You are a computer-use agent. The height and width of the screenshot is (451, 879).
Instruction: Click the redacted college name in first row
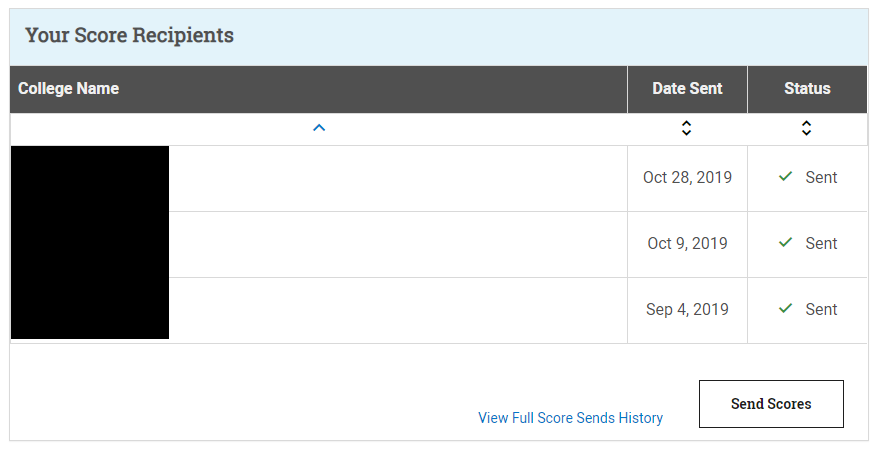click(x=90, y=179)
